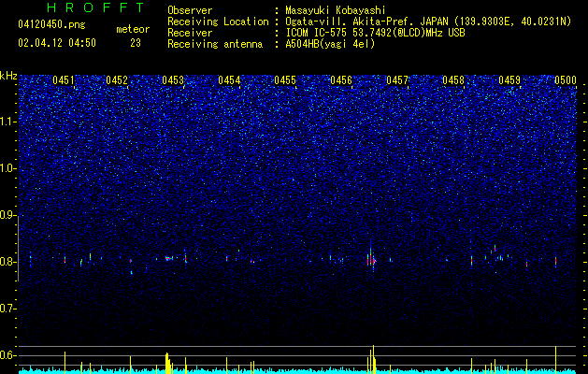Click time marker 0451
The width and height of the screenshot is (588, 374).
(x=64, y=80)
